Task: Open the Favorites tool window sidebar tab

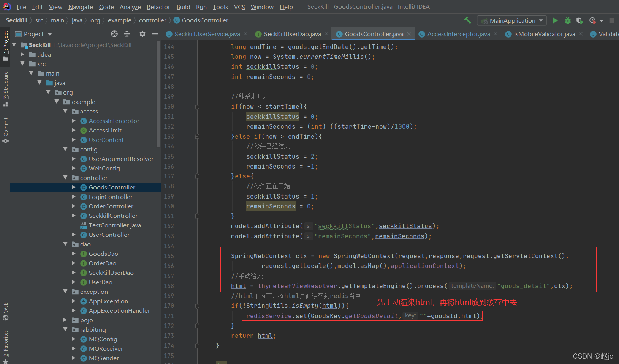Action: click(5, 346)
